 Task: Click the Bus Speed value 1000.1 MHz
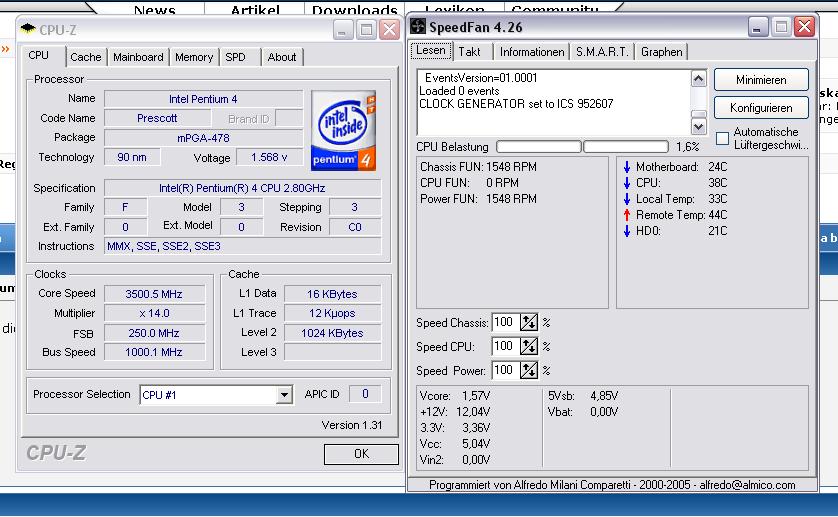154,352
